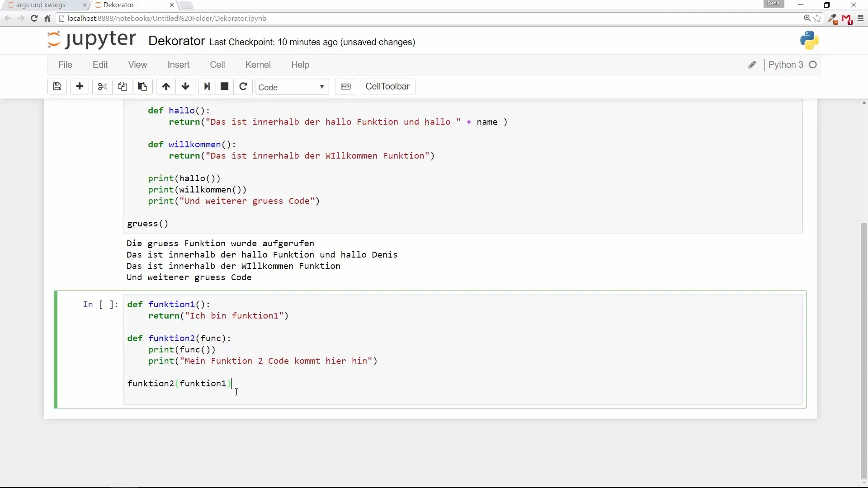Open the Cell menu

click(217, 65)
